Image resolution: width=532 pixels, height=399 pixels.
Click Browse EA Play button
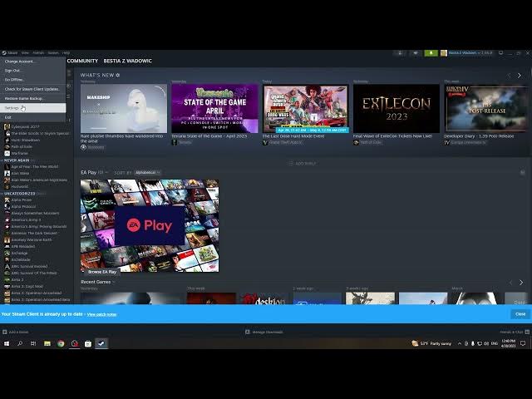(101, 272)
